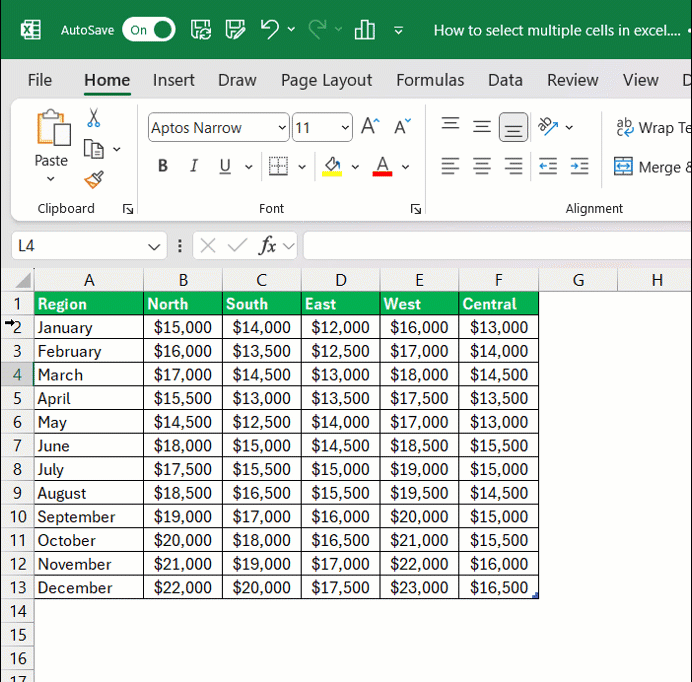The height and width of the screenshot is (682, 692).
Task: Select column C header
Action: click(262, 280)
